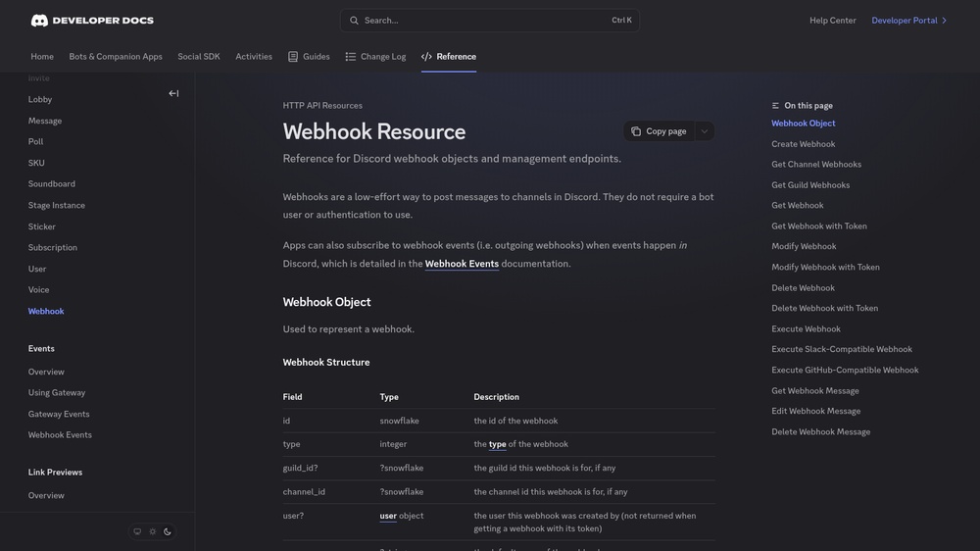This screenshot has height=551, width=980.
Task: Click the On this page icon
Action: [775, 106]
